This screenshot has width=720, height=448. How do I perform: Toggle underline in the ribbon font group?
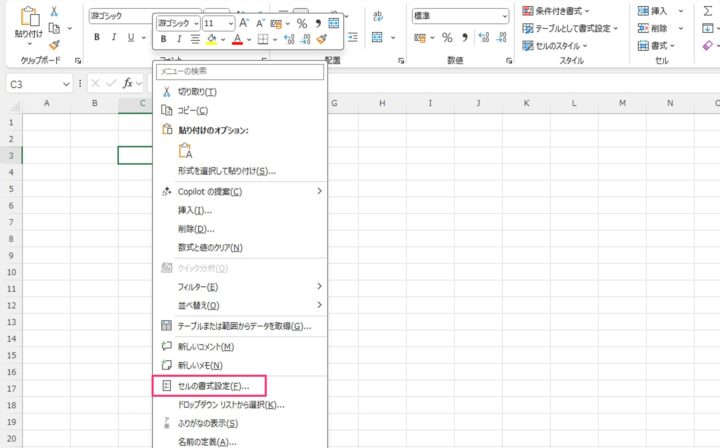pos(130,37)
